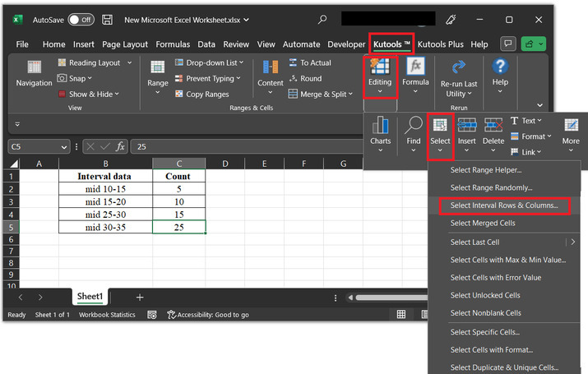Choose Select Nonblank Cells menu entry
The image size is (588, 374).
[x=485, y=313]
